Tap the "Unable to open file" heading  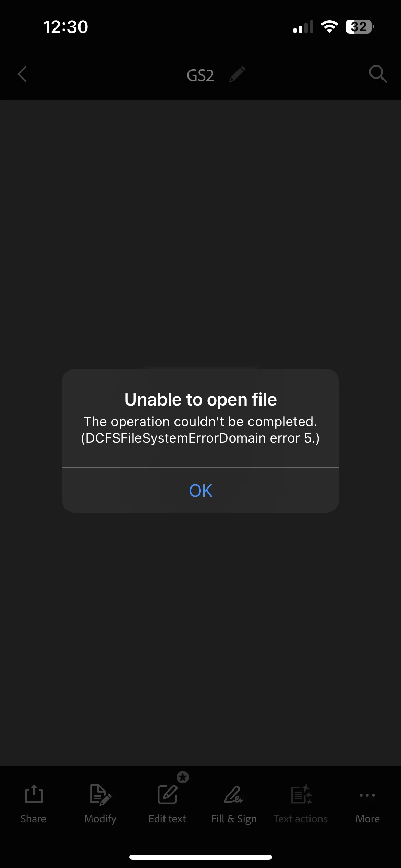click(x=200, y=399)
